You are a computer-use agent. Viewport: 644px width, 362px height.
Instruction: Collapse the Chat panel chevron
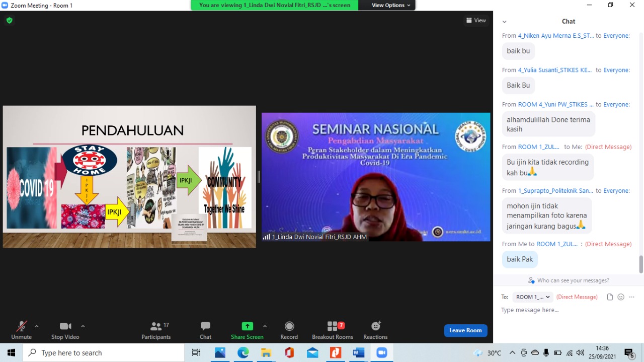click(x=504, y=22)
